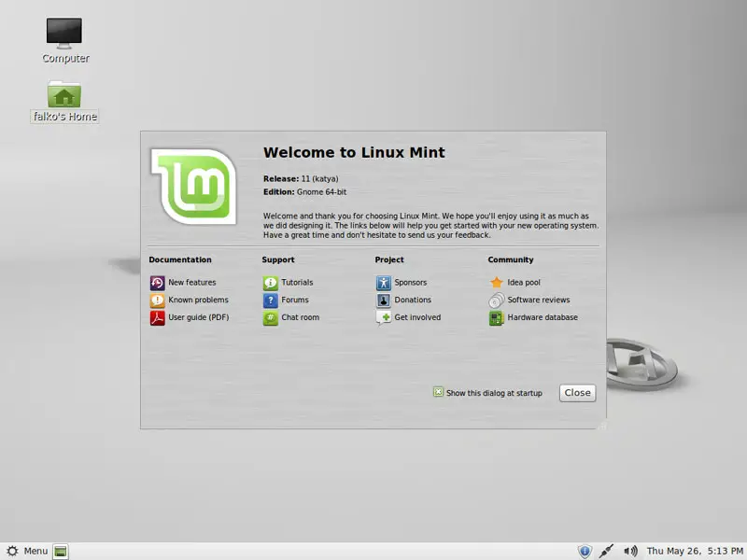Click the Welcome to Linux Mint heading
747x560 pixels.
click(354, 152)
